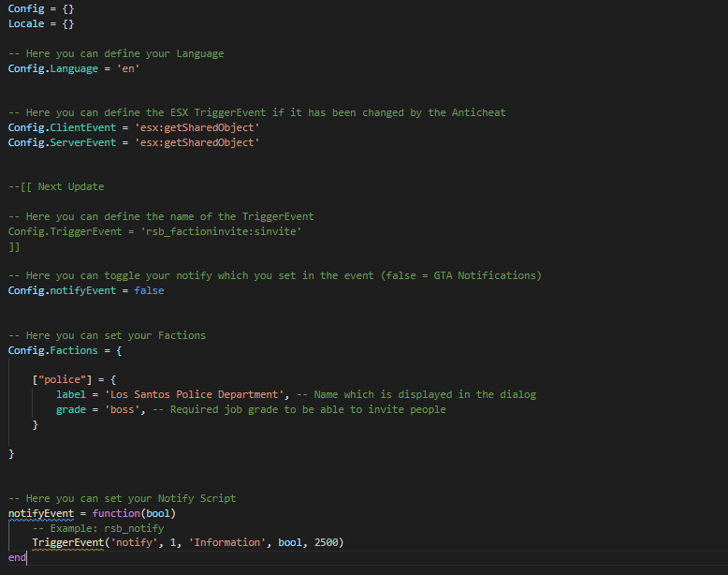The height and width of the screenshot is (575, 728).
Task: Click the comment mentioning Anticheat
Action: pos(256,113)
